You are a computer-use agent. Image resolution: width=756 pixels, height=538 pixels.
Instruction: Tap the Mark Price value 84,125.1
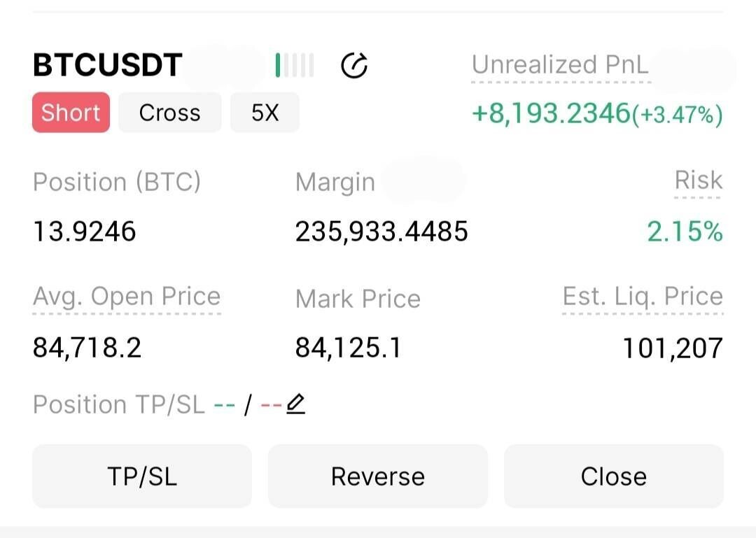(x=349, y=347)
